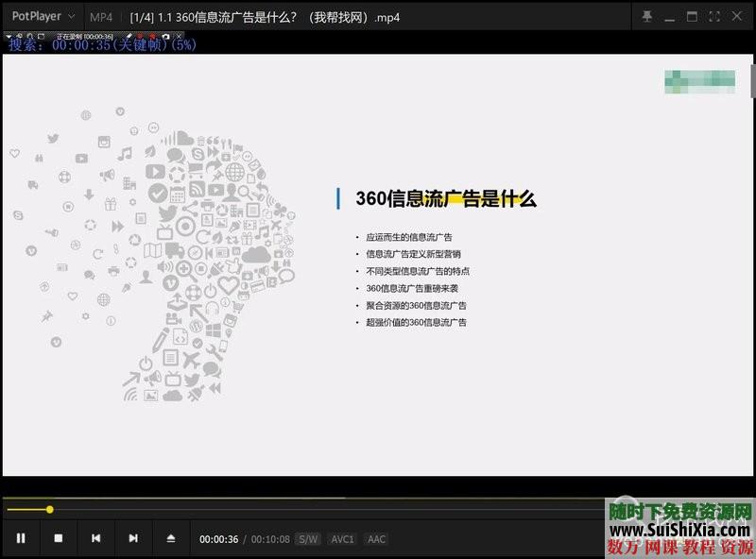Open the pen annotation tool on recording bar
Screen dimensions: 756x559
click(129, 36)
